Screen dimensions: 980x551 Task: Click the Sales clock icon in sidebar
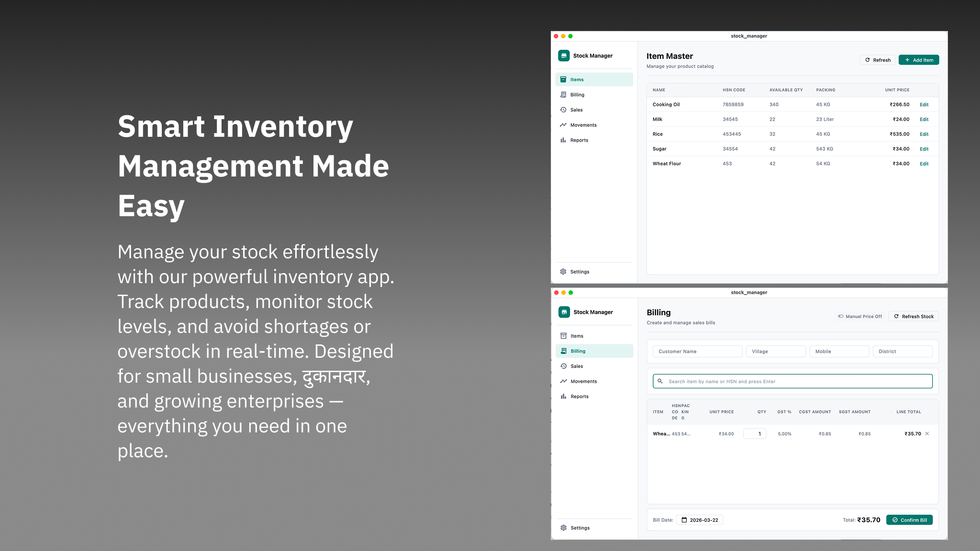coord(563,110)
